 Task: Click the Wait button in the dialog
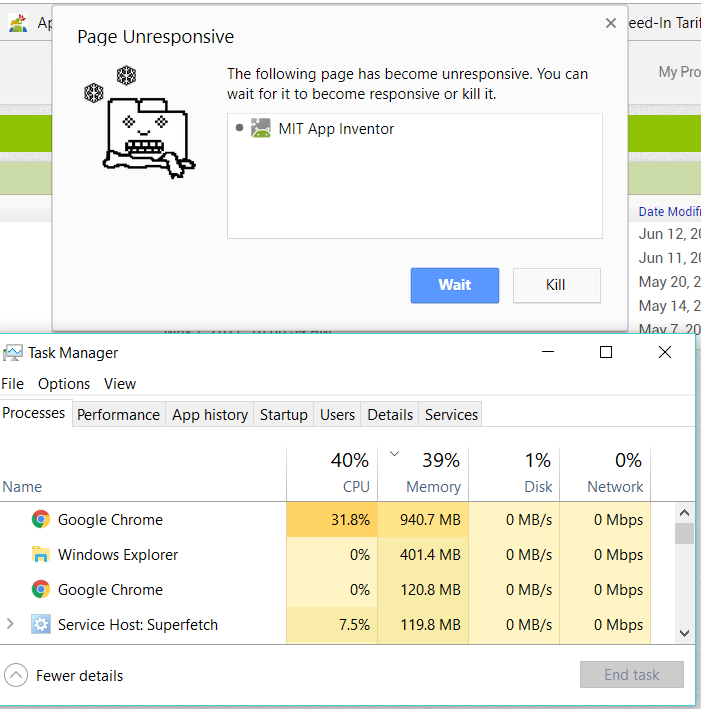coord(455,285)
